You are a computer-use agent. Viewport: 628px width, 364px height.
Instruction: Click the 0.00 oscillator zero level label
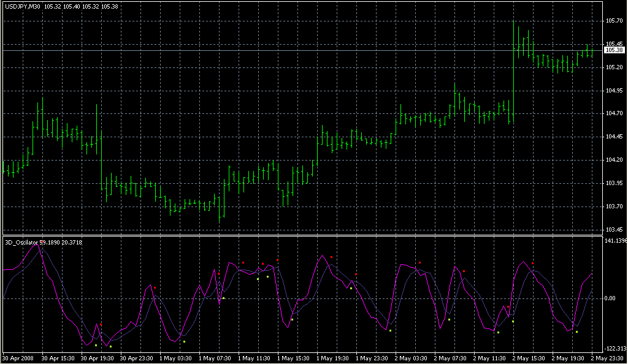[x=611, y=298]
